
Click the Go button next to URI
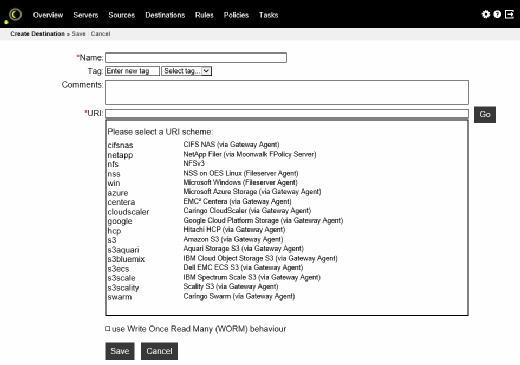click(485, 115)
